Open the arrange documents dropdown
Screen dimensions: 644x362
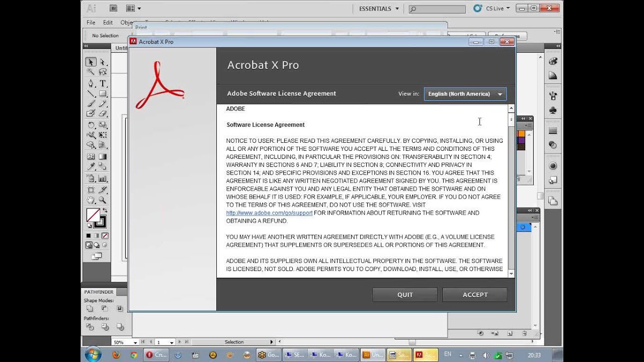[133, 8]
